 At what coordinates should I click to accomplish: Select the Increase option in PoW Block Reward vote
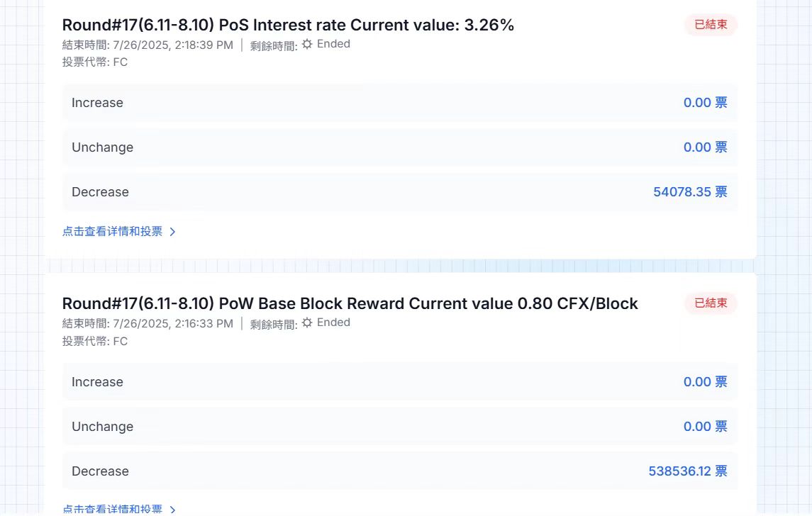click(400, 381)
